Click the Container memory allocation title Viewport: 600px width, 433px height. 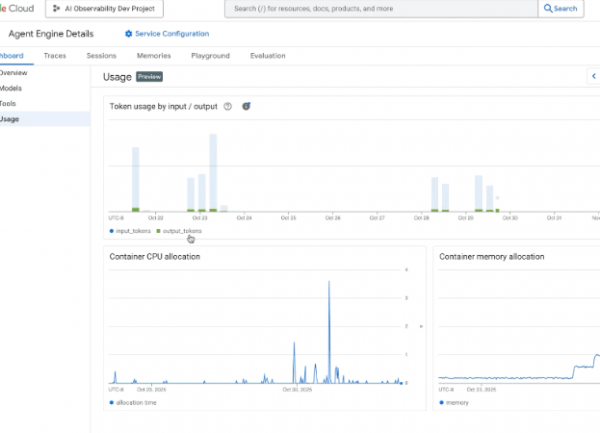click(492, 257)
